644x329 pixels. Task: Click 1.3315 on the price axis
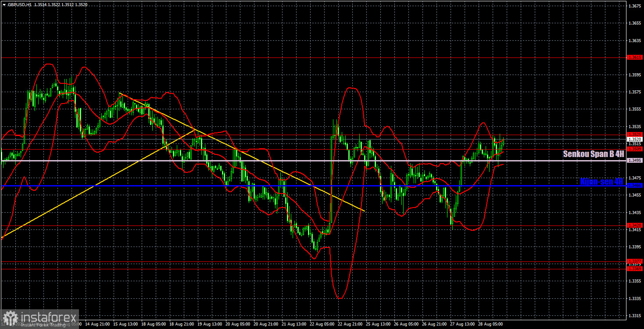(635, 315)
